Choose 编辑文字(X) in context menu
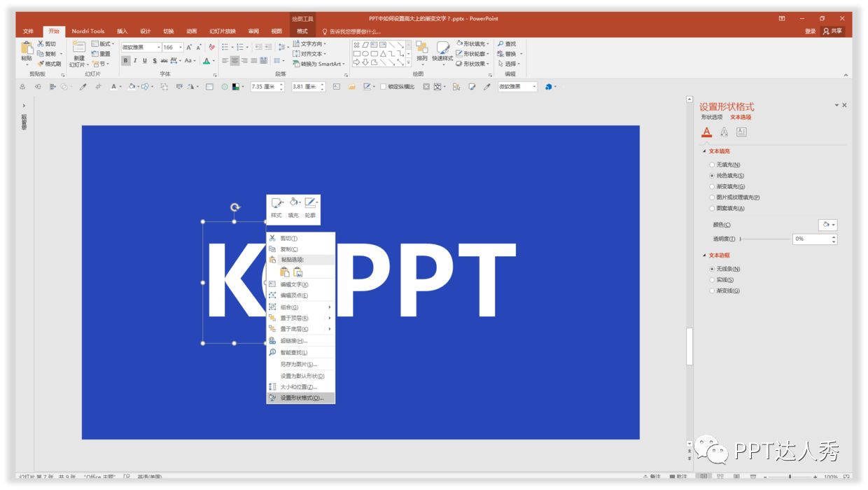The height and width of the screenshot is (490, 868). [301, 284]
